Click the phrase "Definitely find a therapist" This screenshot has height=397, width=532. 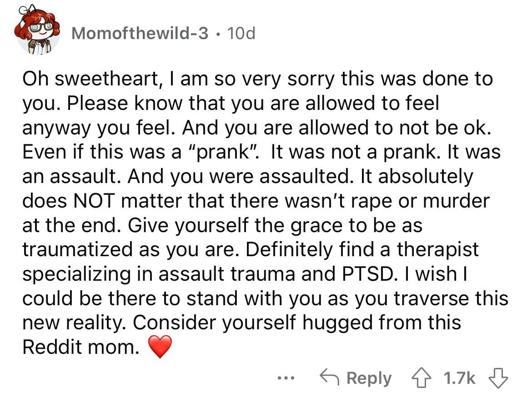click(x=362, y=249)
